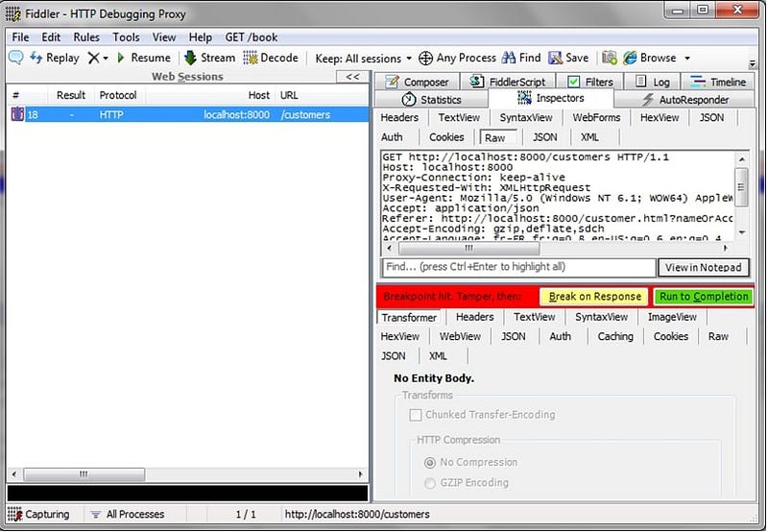This screenshot has width=768, height=532.
Task: Click sessions list scroll right arrow
Action: pyautogui.click(x=361, y=474)
